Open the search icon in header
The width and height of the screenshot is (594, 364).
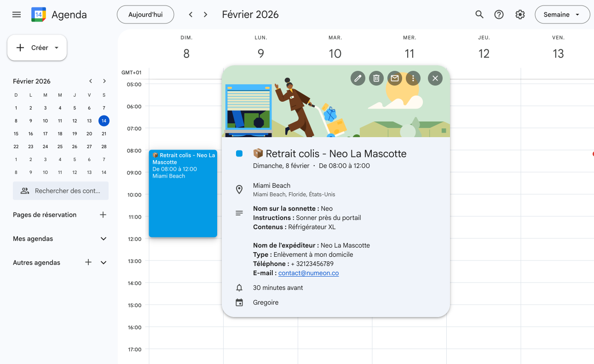(479, 15)
